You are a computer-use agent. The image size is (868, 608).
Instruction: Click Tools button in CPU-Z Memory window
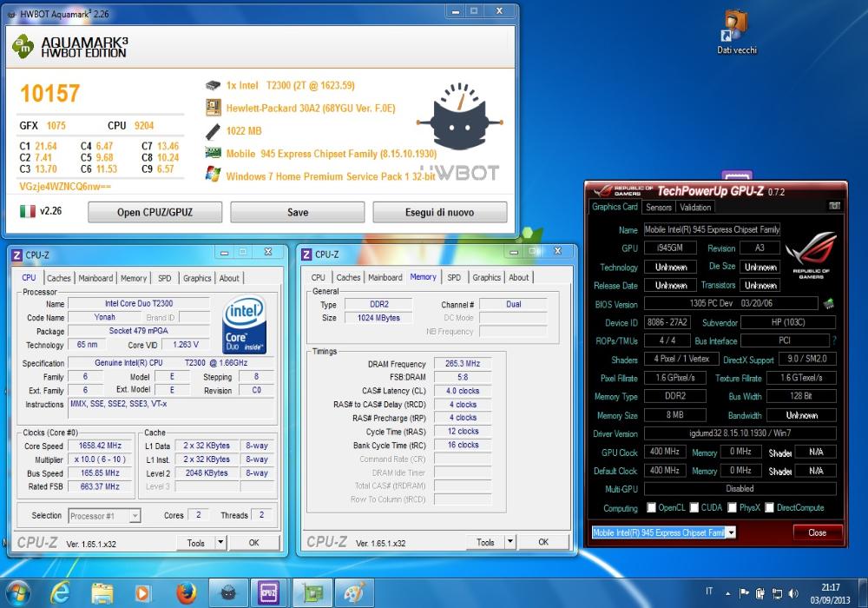[485, 542]
